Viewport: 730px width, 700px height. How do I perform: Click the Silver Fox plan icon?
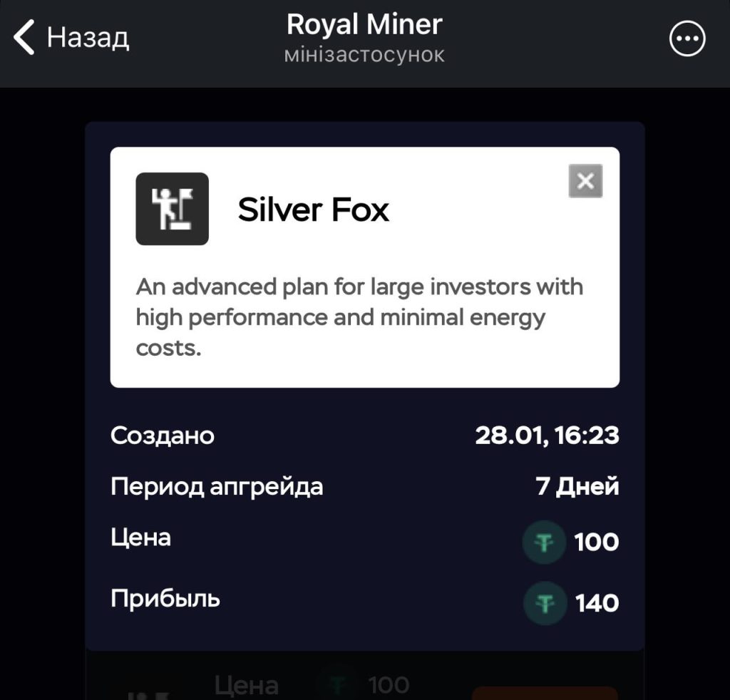(172, 209)
